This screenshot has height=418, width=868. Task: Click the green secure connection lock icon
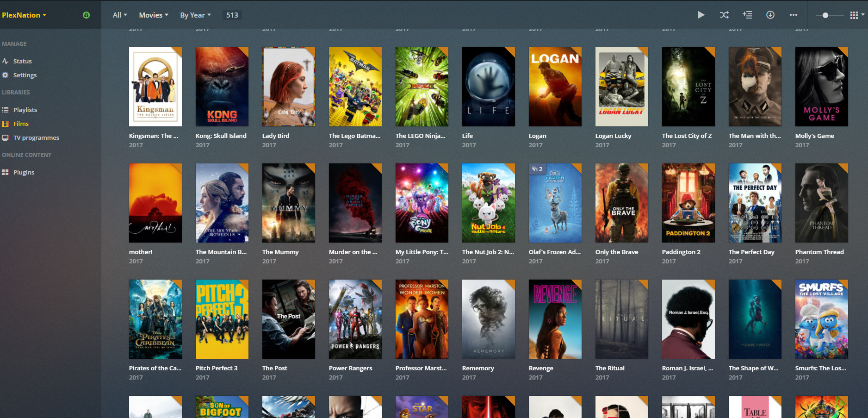click(86, 15)
